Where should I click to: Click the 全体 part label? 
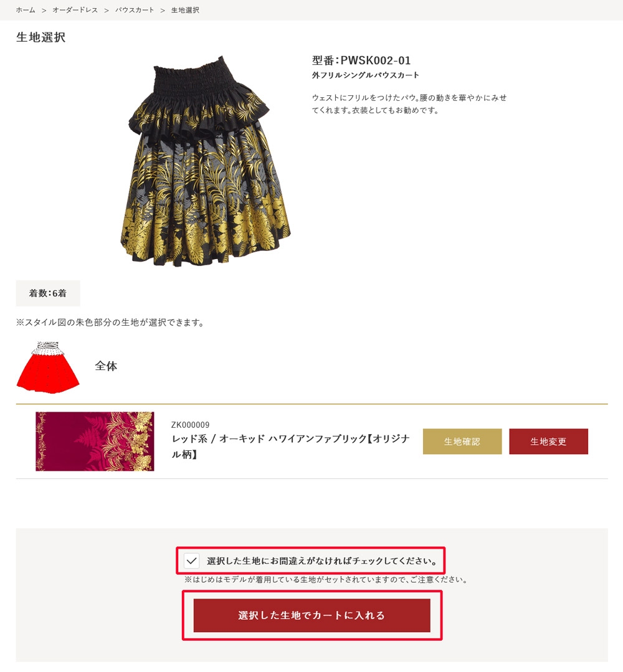(x=106, y=366)
